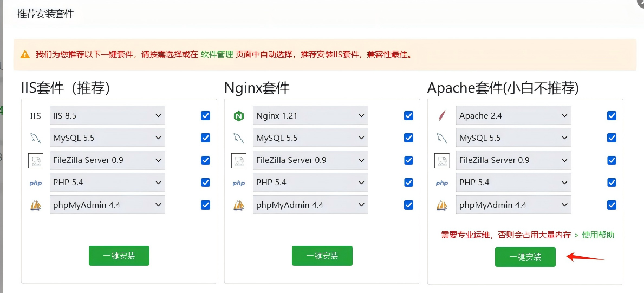The image size is (644, 293).
Task: Click the Nginx套件 heading
Action: click(257, 88)
